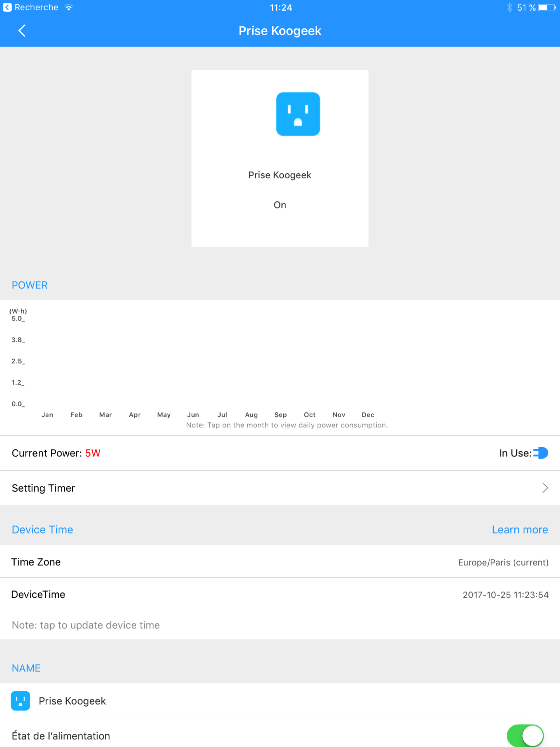This screenshot has height=747, width=560.
Task: Tap the daily power consumption note
Action: (287, 425)
